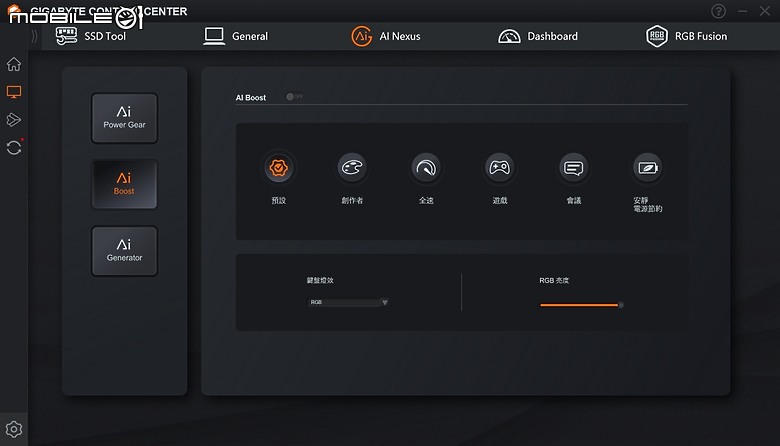Choose the 創作者 creator mode icon

pos(352,168)
